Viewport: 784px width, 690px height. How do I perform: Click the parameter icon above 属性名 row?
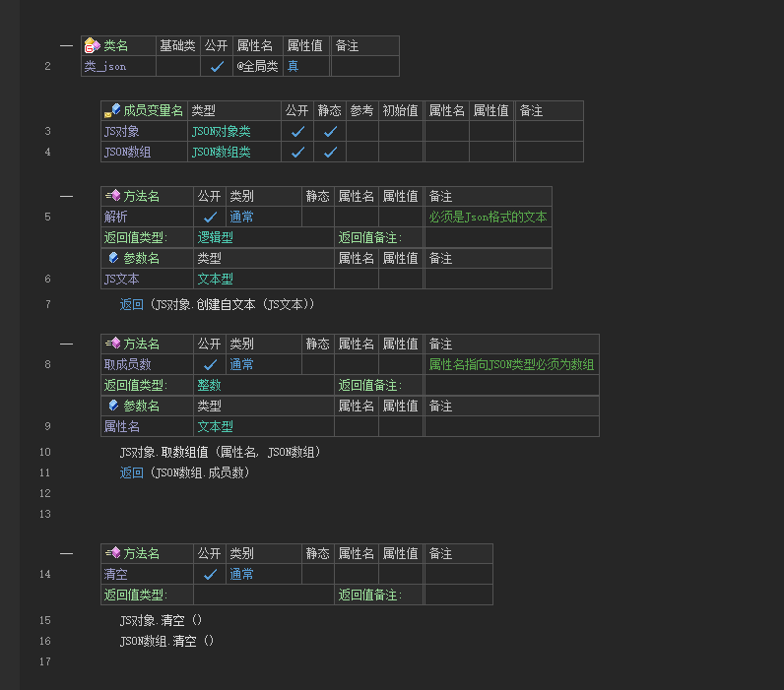[x=112, y=406]
